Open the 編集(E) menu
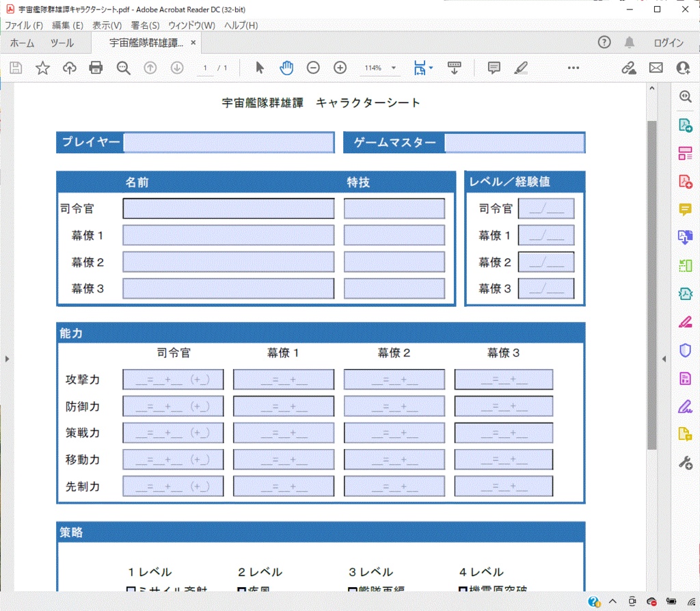Screen dimensions: 700x611 68,25
